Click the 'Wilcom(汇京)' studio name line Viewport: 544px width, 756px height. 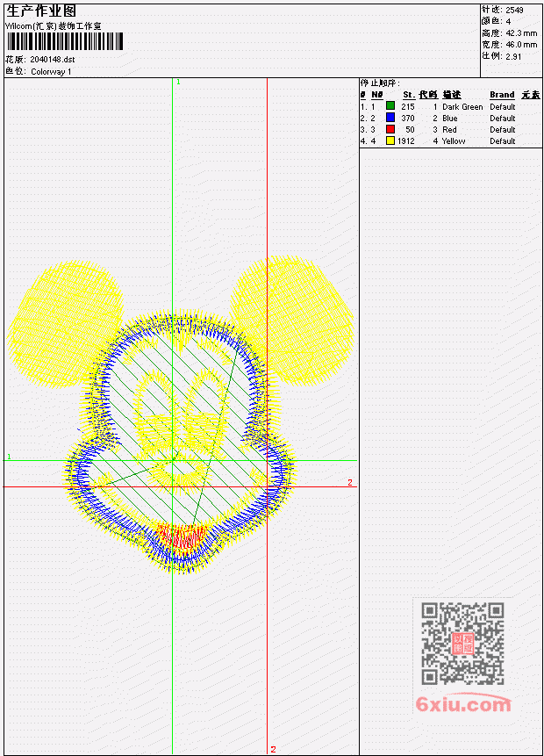tap(54, 26)
